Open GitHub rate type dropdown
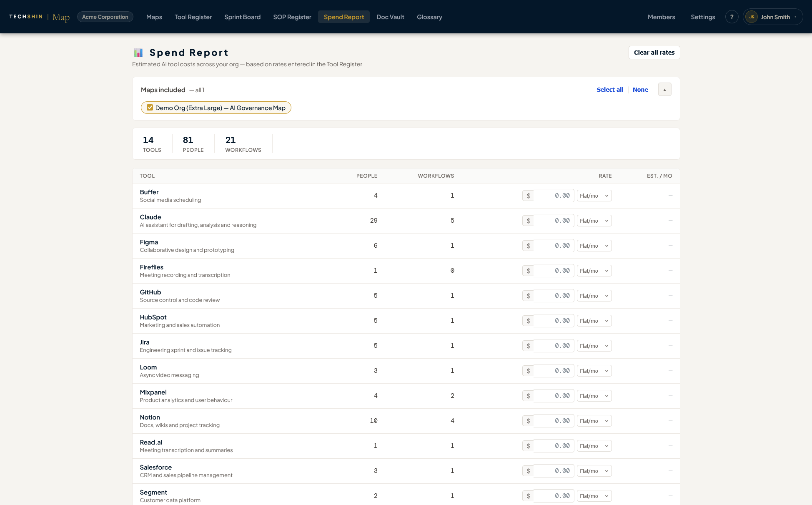Image resolution: width=812 pixels, height=505 pixels. coord(594,296)
